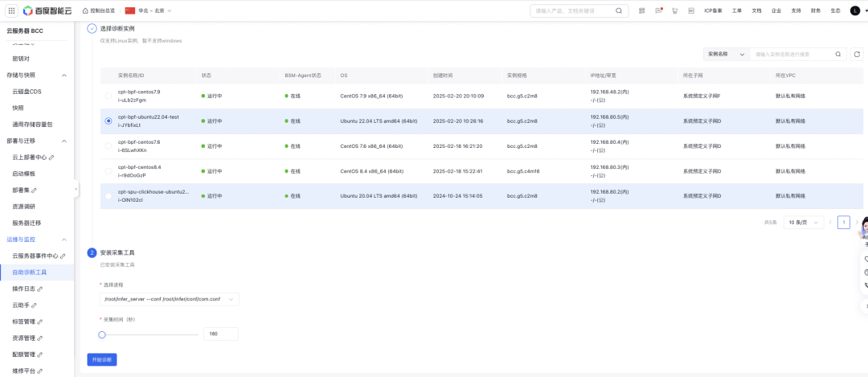868x377 pixels.
Task: Open 服务器迁移 in sidebar
Action: [x=27, y=223]
